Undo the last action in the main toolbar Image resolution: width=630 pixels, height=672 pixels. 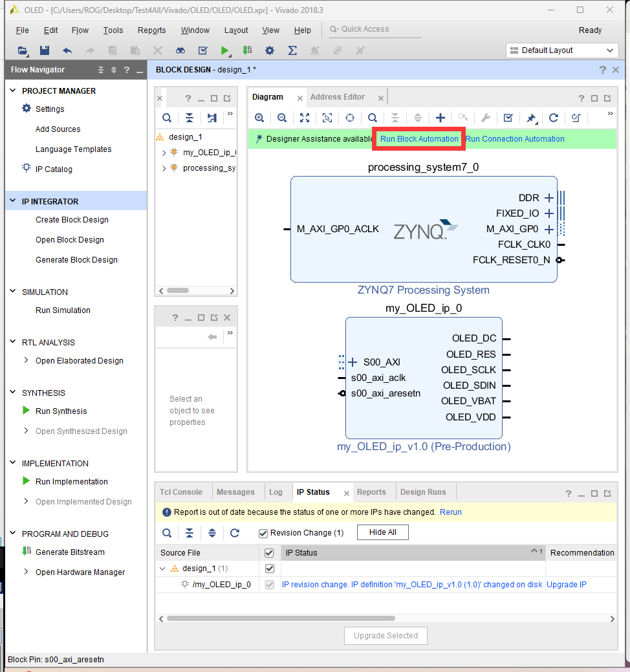(x=67, y=50)
